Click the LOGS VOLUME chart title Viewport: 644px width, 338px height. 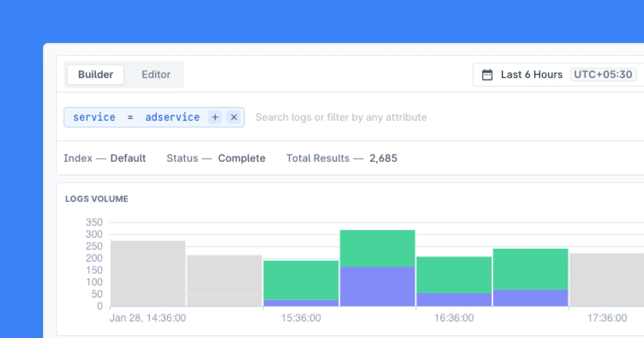pyautogui.click(x=97, y=199)
